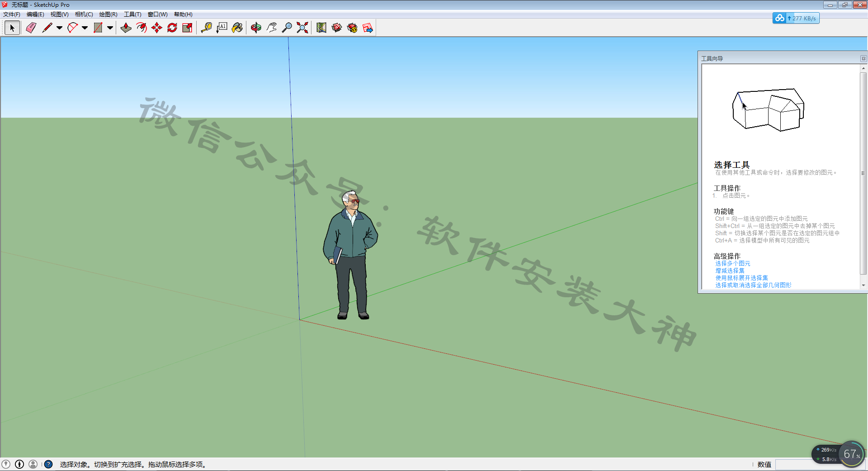
Task: Open the 文件(F) menu
Action: [12, 14]
